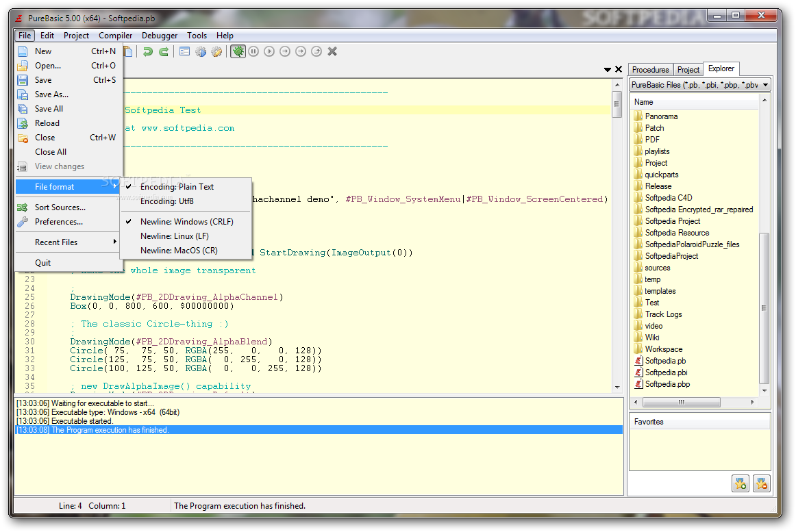Screen dimensions: 796x532
Task: Select the Track Logs folder
Action: click(663, 314)
